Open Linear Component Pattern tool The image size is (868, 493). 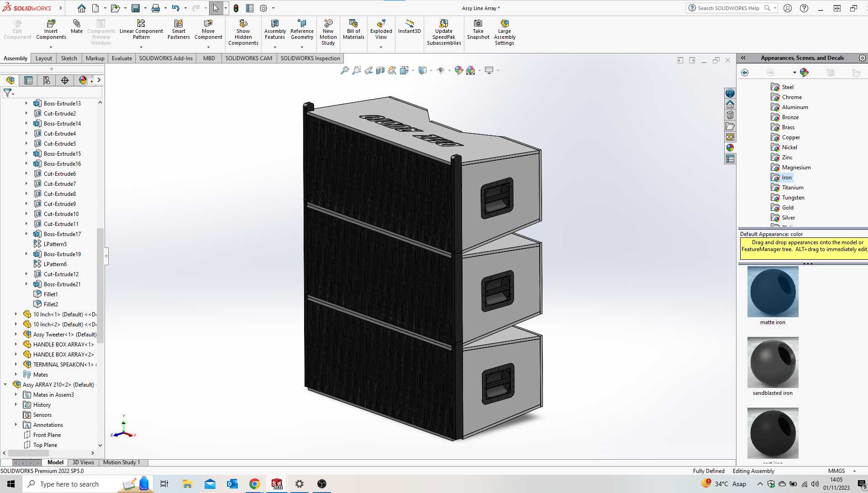tap(141, 30)
